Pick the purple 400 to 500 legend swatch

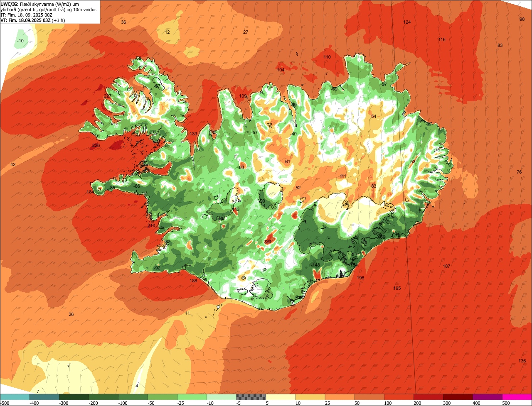(487, 397)
